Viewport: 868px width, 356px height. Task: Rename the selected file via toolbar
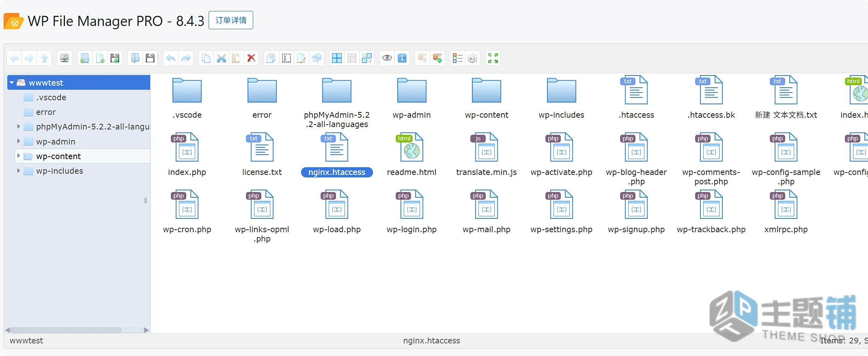(286, 58)
